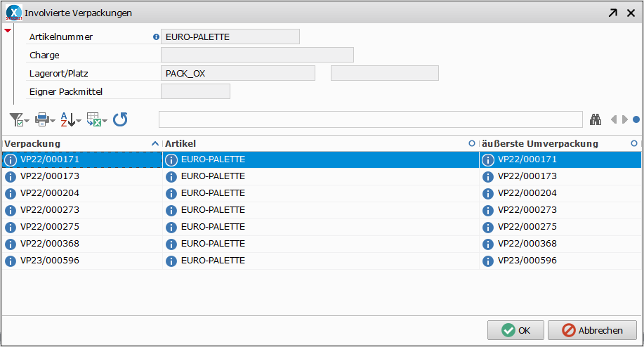
Task: Click the Excel export table icon
Action: point(94,119)
